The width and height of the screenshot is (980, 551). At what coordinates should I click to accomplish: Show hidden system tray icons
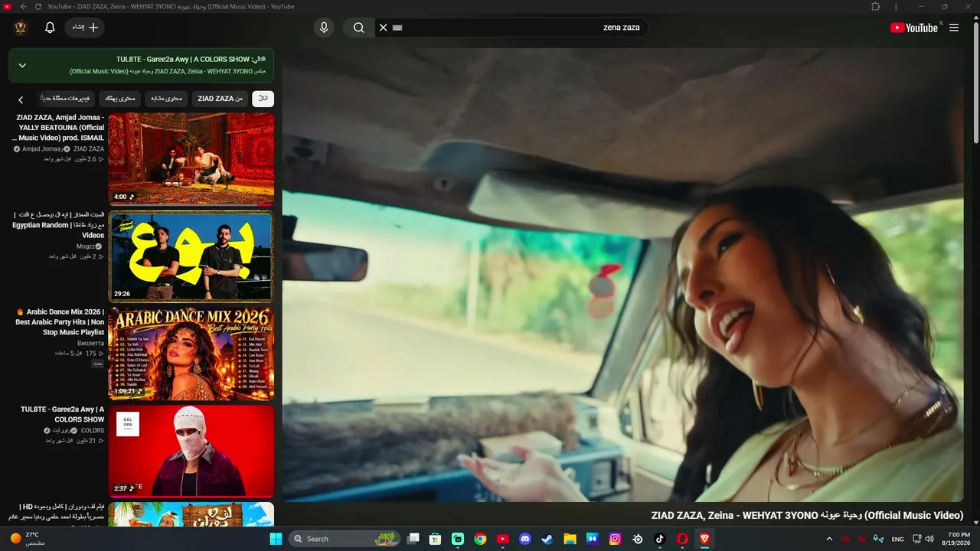(x=829, y=539)
